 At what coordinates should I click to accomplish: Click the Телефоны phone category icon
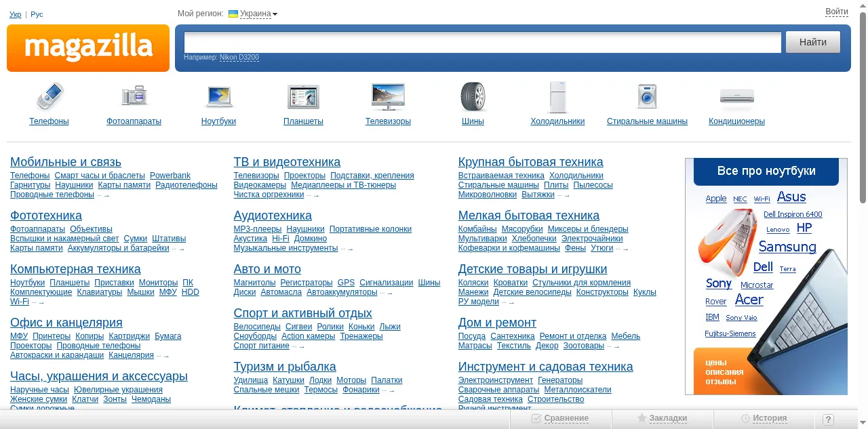[x=49, y=96]
